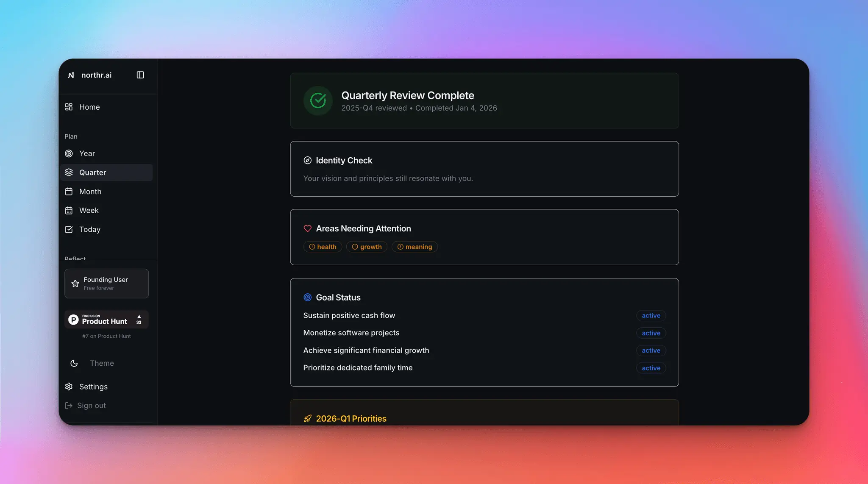Click the goal 'Monetize software projects'

[x=351, y=333]
